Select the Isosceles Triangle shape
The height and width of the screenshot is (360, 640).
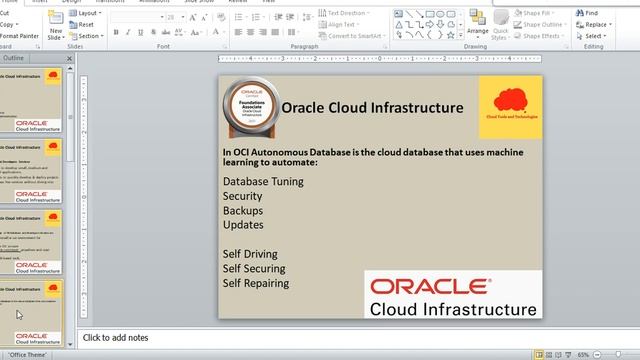[398, 25]
